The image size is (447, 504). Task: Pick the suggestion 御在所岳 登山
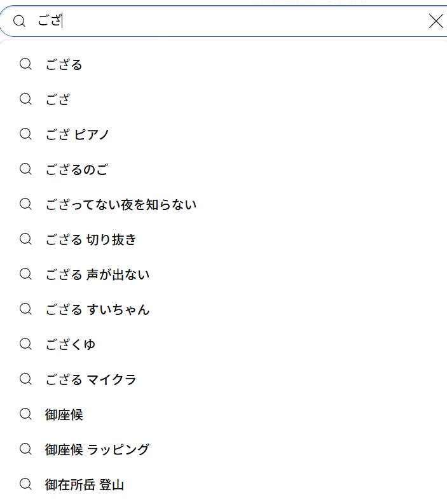click(224, 485)
